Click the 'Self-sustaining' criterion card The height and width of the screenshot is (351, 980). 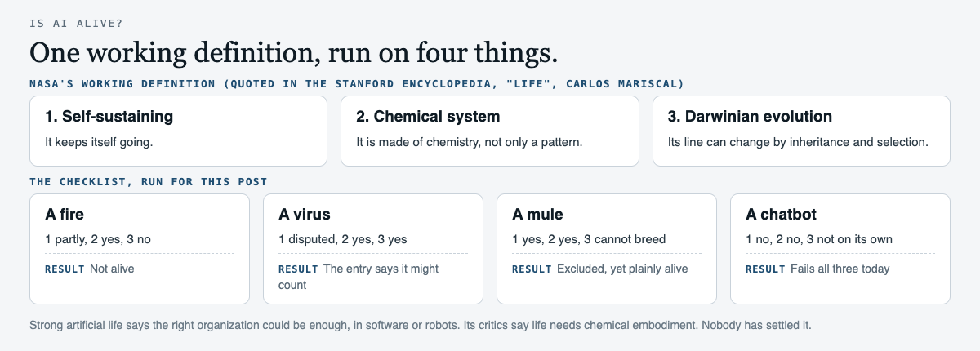(x=178, y=131)
